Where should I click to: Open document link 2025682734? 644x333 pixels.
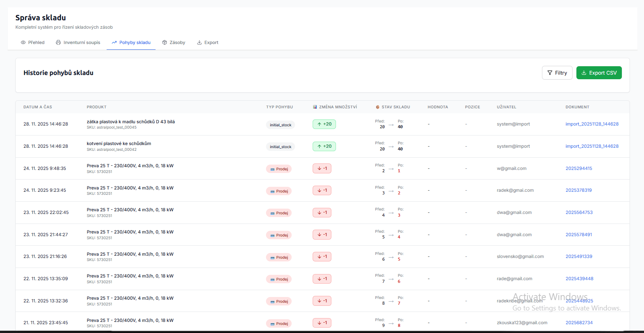[579, 323]
